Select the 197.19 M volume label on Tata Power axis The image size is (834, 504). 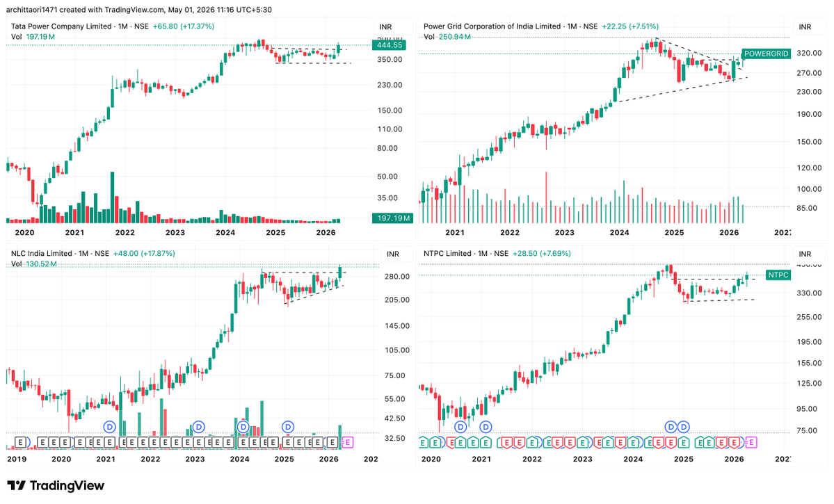pos(393,218)
